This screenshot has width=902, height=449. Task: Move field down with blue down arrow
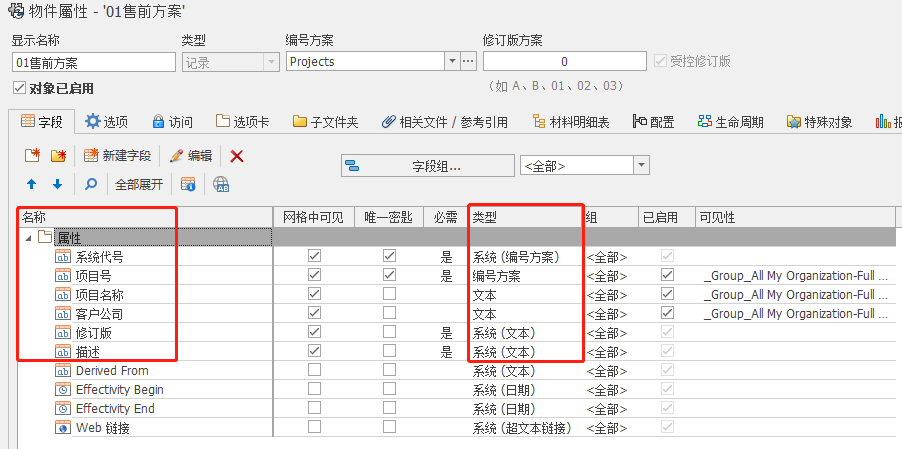(57, 184)
